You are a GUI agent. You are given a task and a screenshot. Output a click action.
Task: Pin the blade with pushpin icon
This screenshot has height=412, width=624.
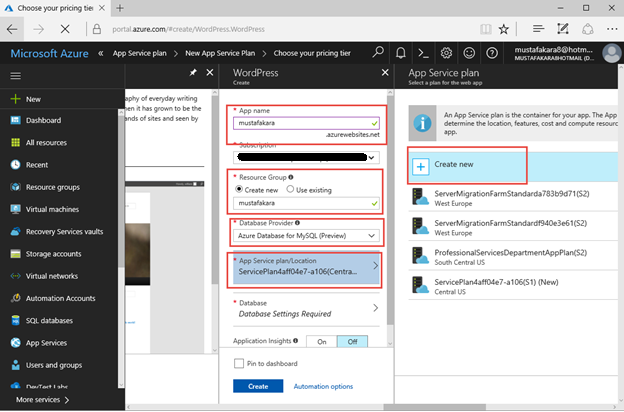(193, 72)
